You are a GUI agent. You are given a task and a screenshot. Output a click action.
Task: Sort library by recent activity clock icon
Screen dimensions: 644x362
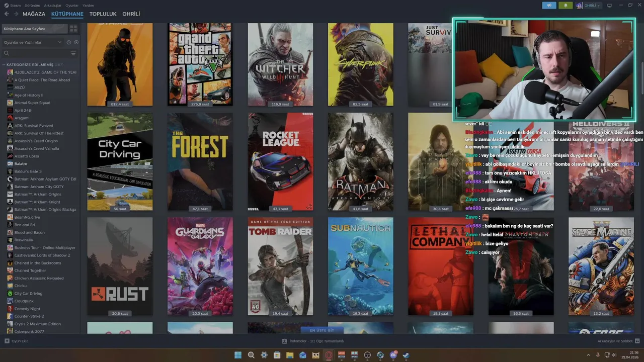pyautogui.click(x=69, y=42)
